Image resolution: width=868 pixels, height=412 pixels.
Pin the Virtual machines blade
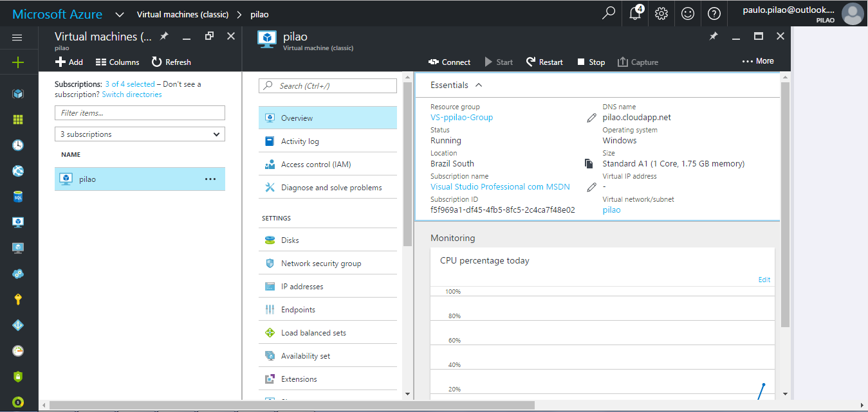[164, 37]
